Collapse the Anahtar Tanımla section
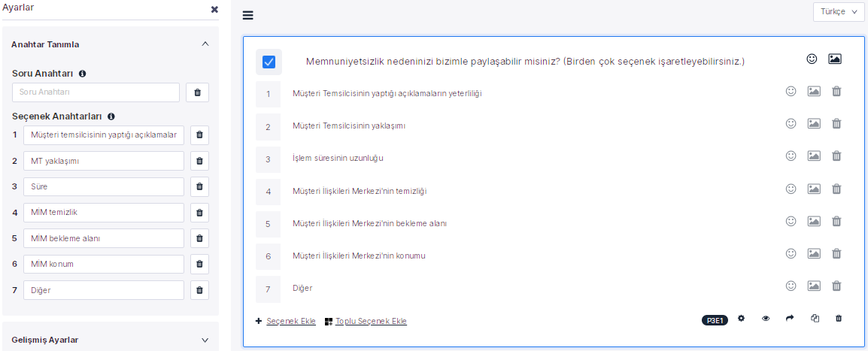The image size is (868, 351). 205,44
